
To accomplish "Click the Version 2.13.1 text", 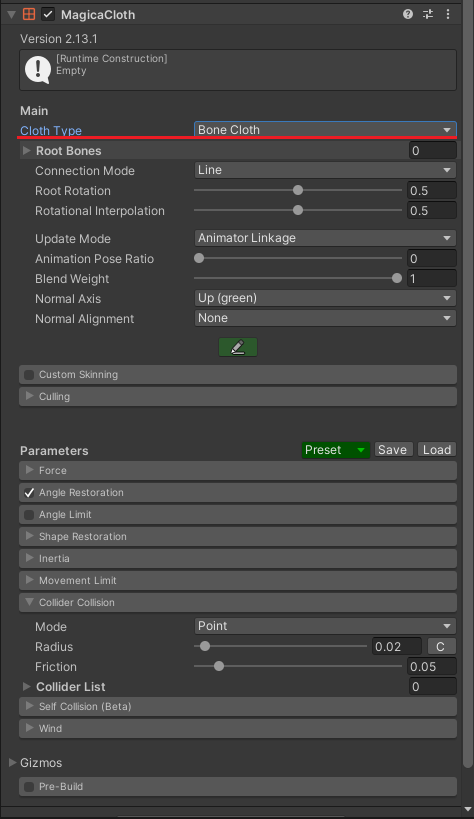I will point(59,39).
